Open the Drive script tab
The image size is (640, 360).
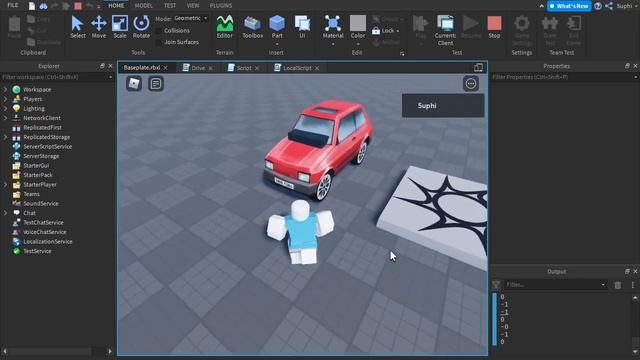coord(198,68)
